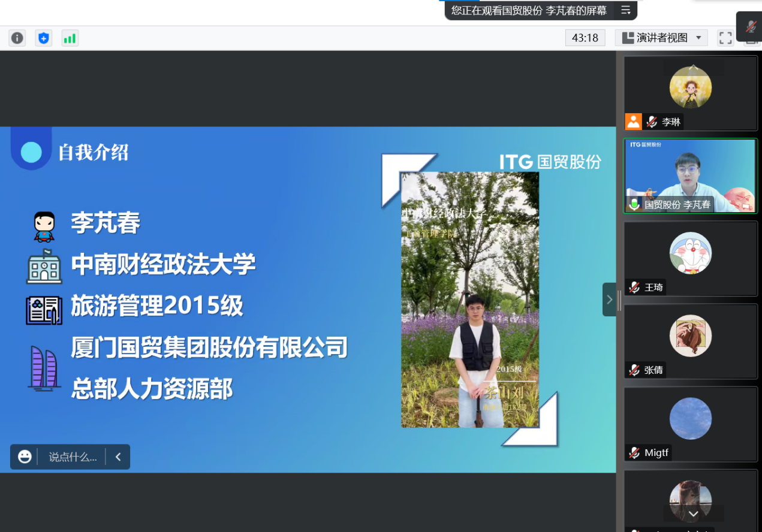Click 李琳's muted microphone icon
This screenshot has height=532, width=762.
click(x=652, y=122)
